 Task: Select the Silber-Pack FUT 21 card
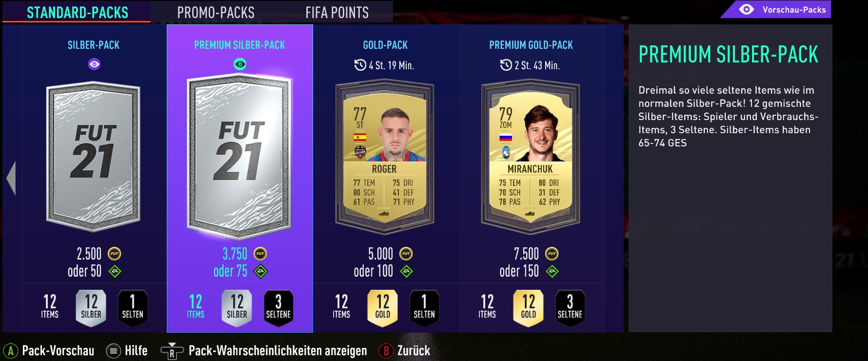pos(93,157)
